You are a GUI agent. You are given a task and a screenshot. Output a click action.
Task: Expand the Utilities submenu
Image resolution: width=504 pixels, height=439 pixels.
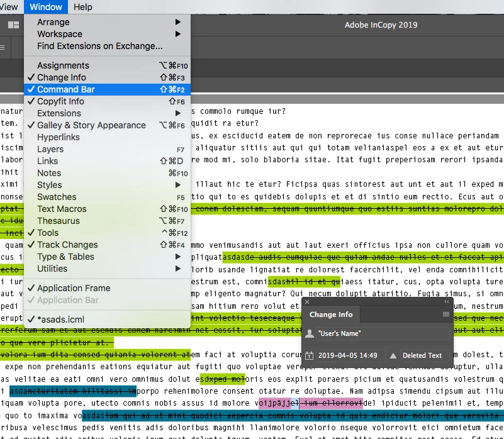click(x=107, y=269)
